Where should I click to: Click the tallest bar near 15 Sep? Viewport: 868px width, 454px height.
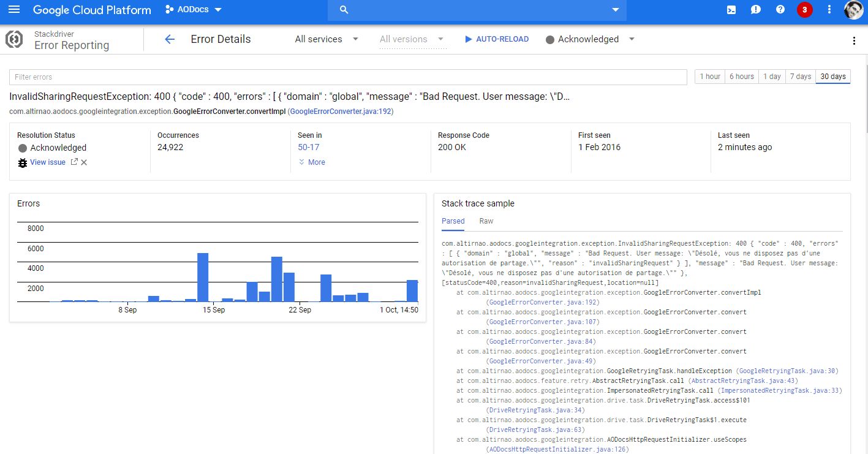coord(203,277)
